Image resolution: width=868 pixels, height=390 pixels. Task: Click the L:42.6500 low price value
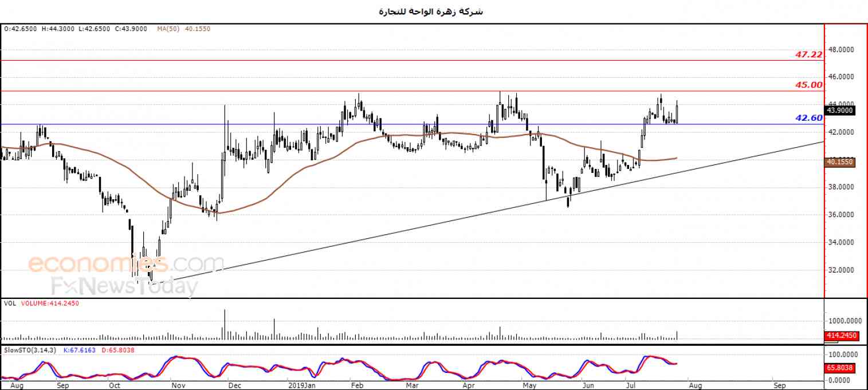pos(96,28)
